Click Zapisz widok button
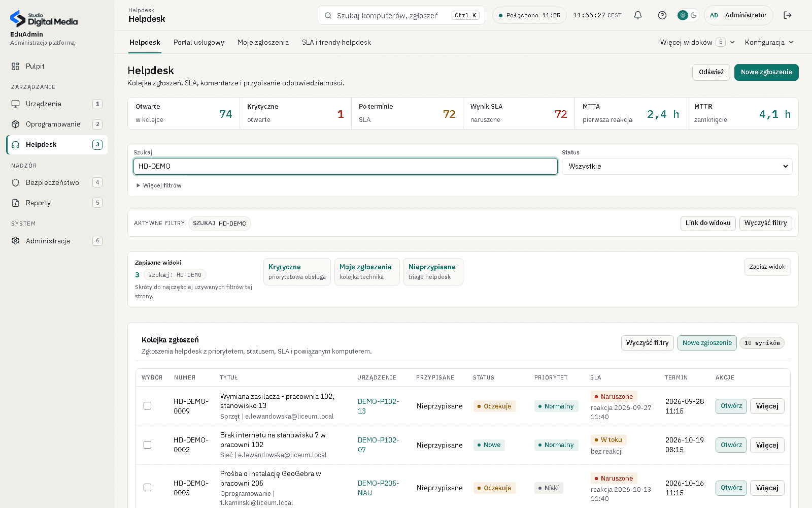 coord(767,267)
